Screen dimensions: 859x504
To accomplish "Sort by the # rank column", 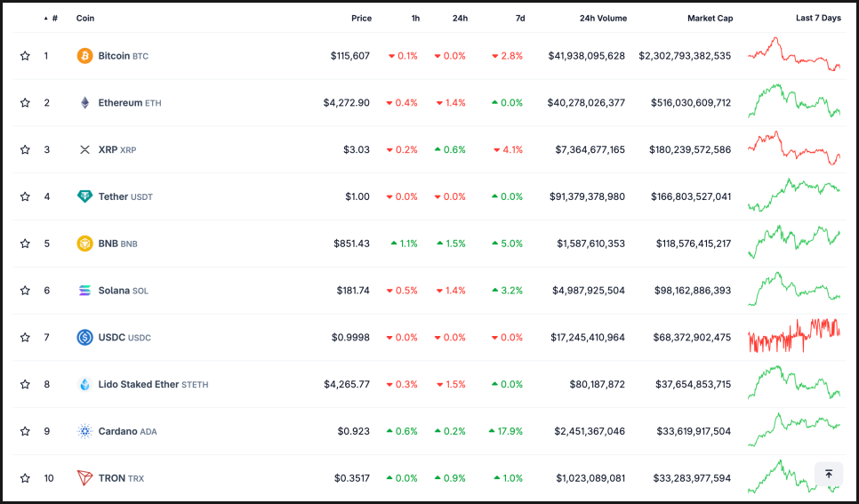I will click(x=51, y=18).
